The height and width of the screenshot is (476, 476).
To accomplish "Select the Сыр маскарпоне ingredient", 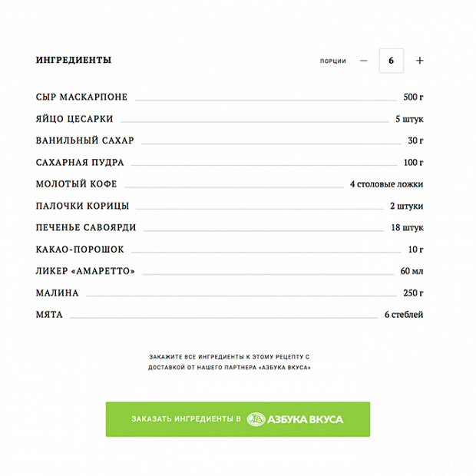I will pyautogui.click(x=81, y=98).
